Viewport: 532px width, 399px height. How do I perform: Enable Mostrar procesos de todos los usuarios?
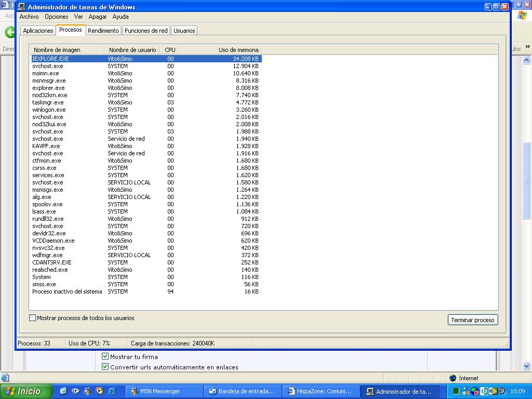33,318
